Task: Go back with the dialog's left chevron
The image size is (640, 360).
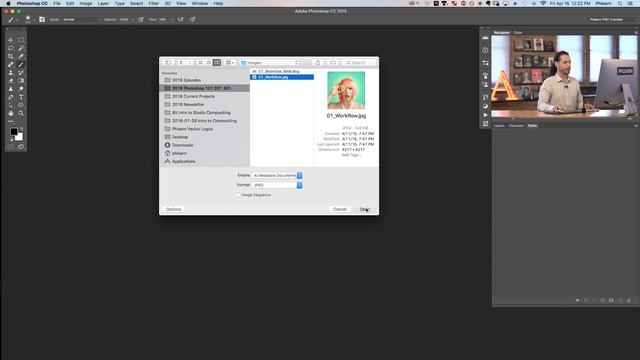Action: [x=181, y=62]
